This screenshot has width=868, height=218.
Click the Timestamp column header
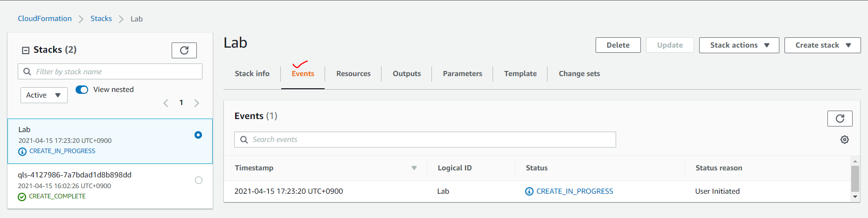254,168
